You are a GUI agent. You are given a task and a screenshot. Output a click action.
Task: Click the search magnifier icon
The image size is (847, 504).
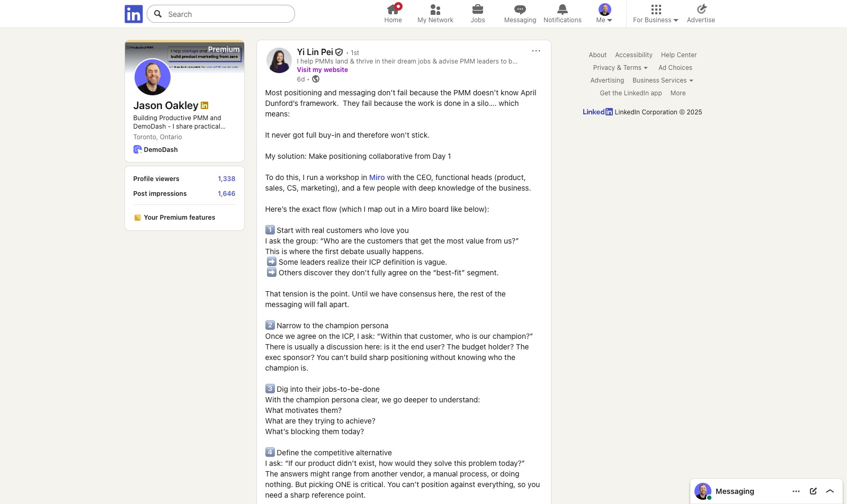(x=158, y=14)
